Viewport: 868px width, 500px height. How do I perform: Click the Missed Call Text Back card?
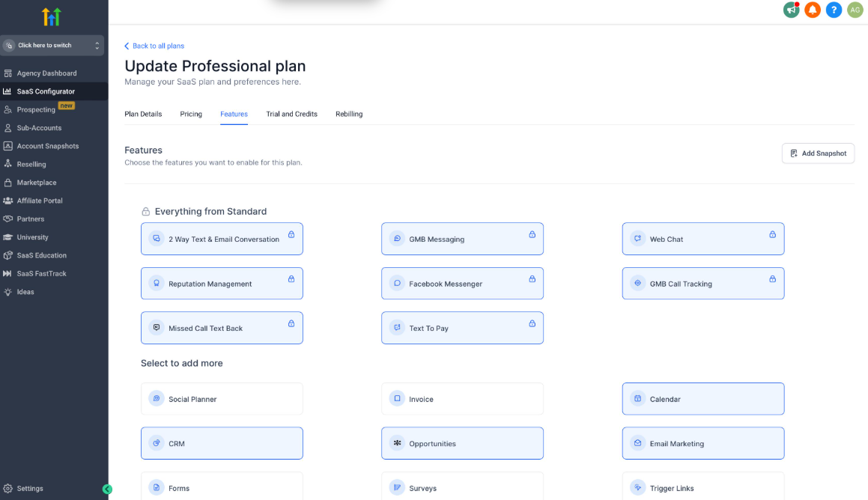pyautogui.click(x=222, y=328)
